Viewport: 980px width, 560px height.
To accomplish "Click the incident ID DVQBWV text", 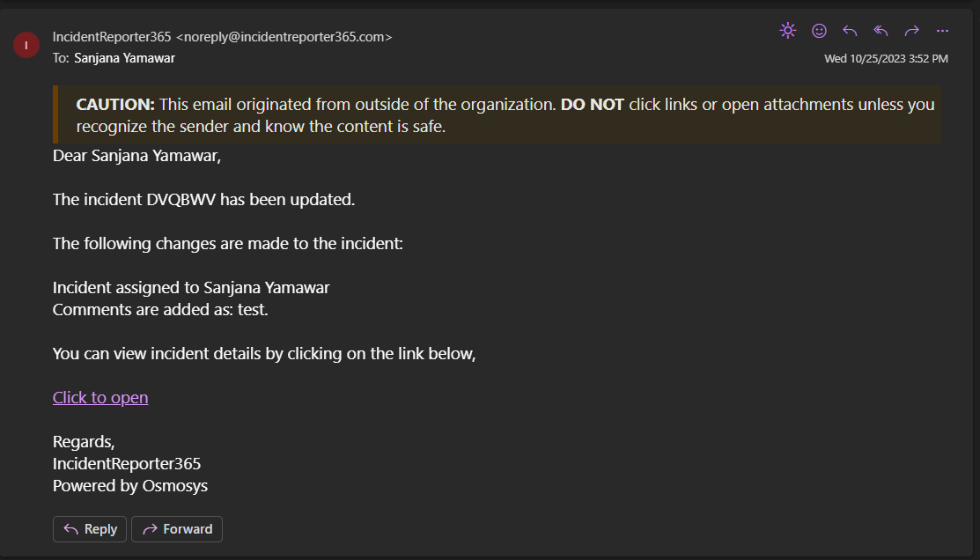I will pyautogui.click(x=181, y=199).
